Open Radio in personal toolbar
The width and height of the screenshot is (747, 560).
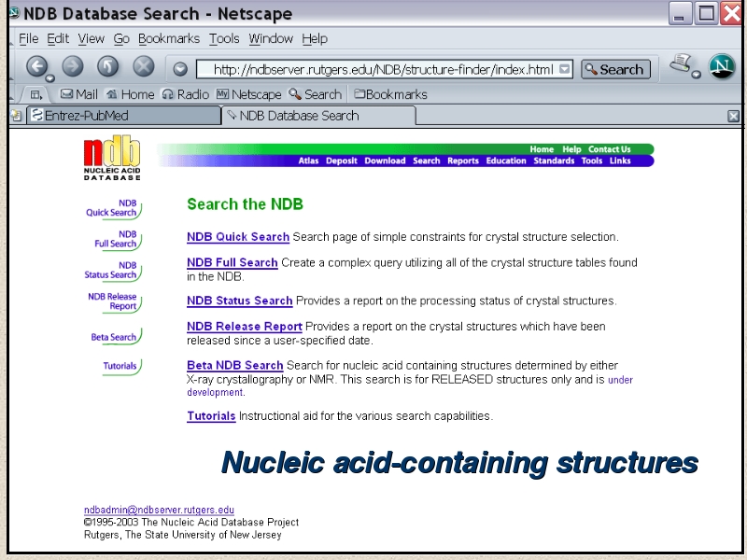(185, 94)
